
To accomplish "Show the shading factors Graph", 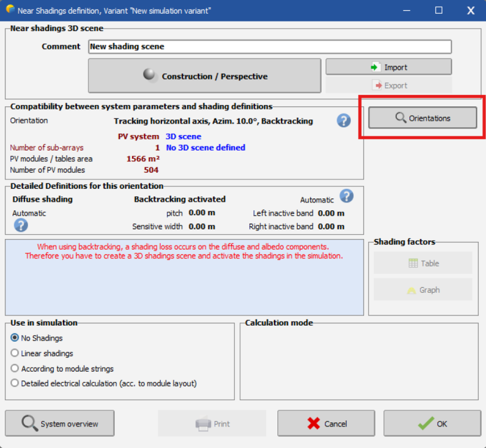I will [423, 290].
